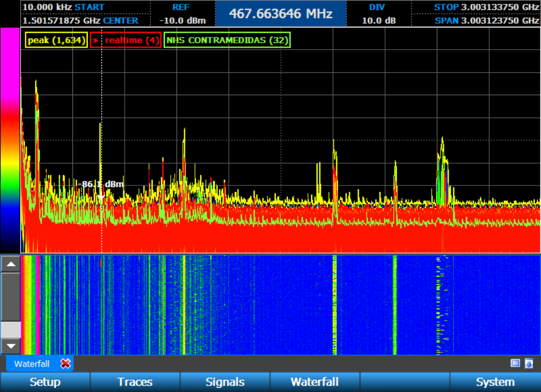Screen dimensions: 541x392
Task: Click the 467.663646 MHz marker frequency readout
Action: 281,13
